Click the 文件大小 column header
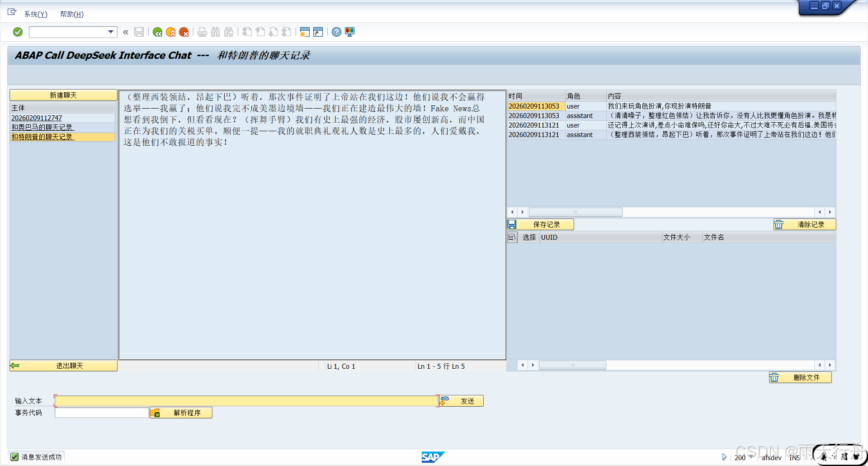The width and height of the screenshot is (868, 466). click(x=682, y=237)
